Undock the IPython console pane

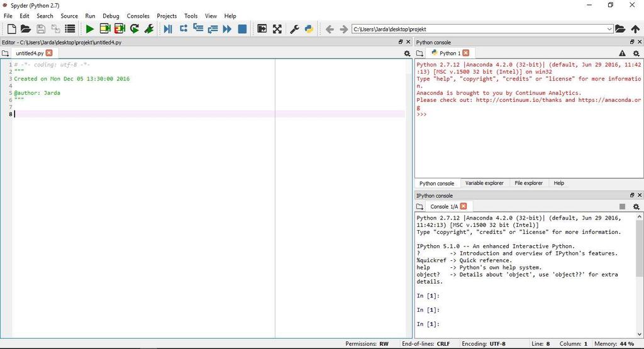click(x=632, y=195)
